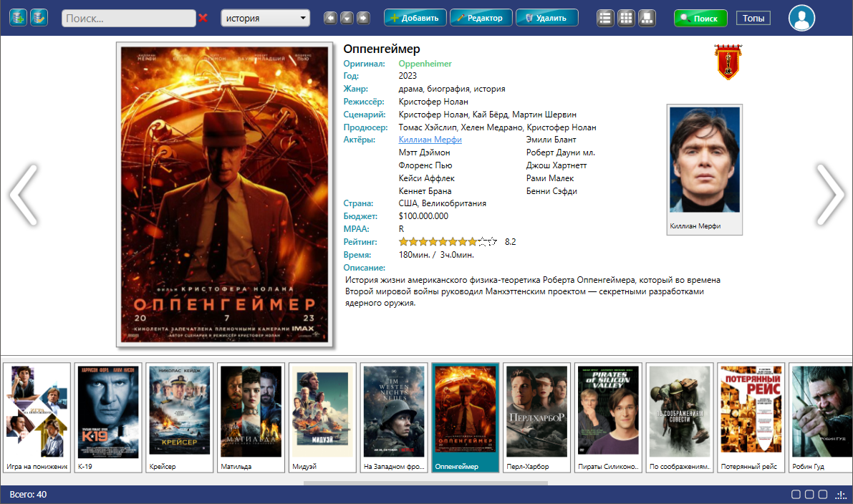Open the Топы button

[x=753, y=19]
